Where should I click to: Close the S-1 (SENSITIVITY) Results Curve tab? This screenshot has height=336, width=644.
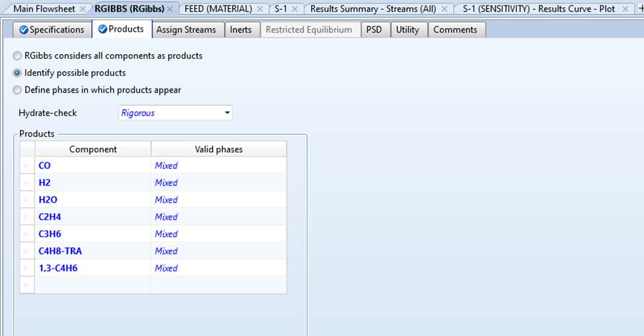tap(625, 9)
